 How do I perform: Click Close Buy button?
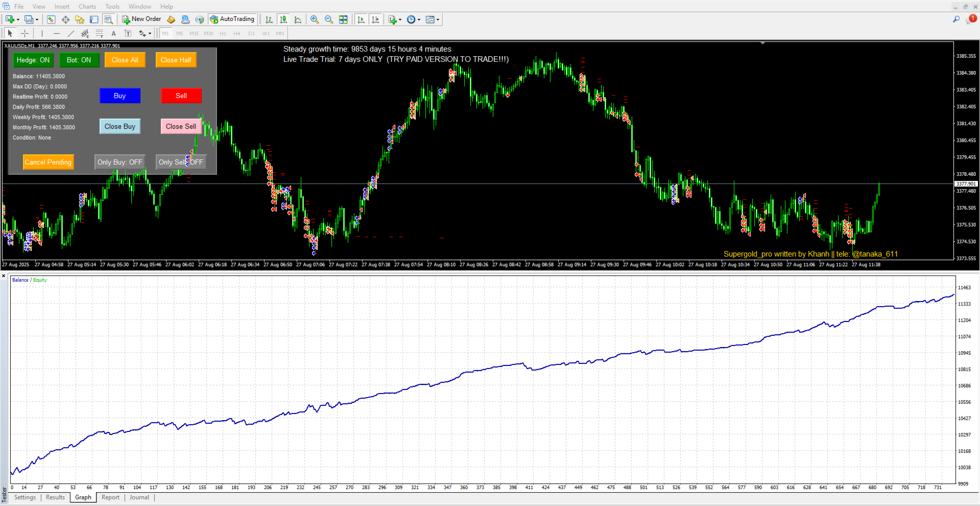point(120,126)
